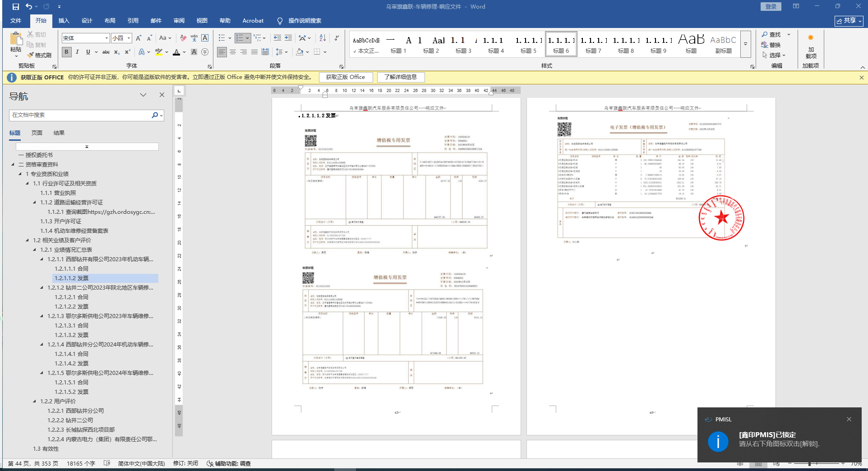The height and width of the screenshot is (471, 868).
Task: Center-align the paragraph
Action: tap(233, 52)
